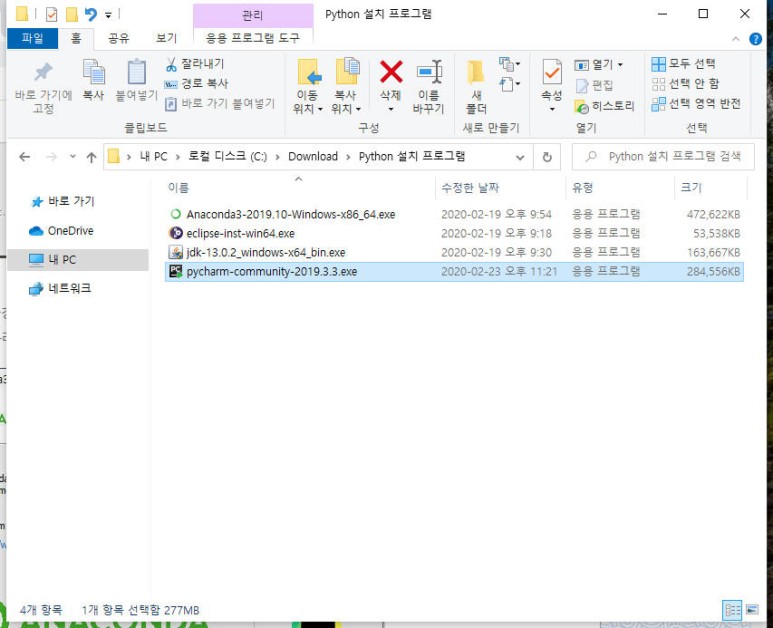Click the Paste (붙여넣기) clipboard icon

point(137,72)
